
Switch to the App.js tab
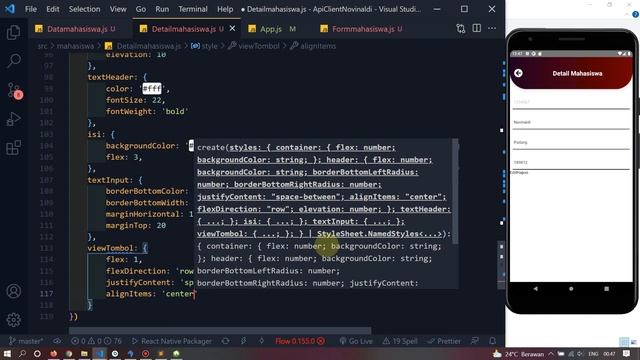pos(272,29)
